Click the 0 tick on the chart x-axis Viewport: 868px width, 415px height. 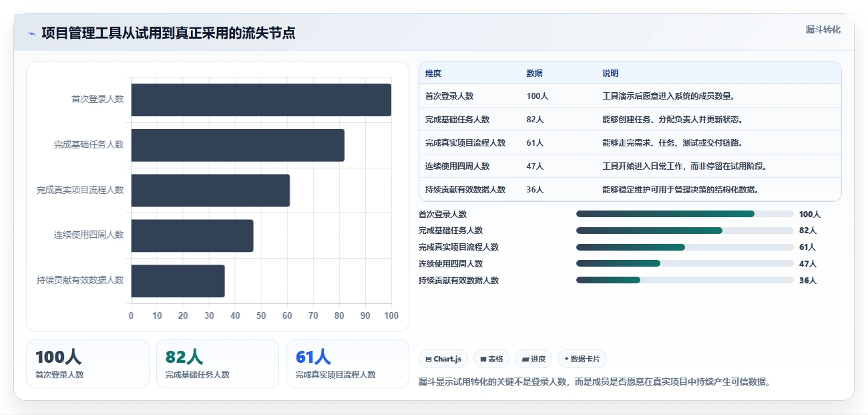point(131,315)
